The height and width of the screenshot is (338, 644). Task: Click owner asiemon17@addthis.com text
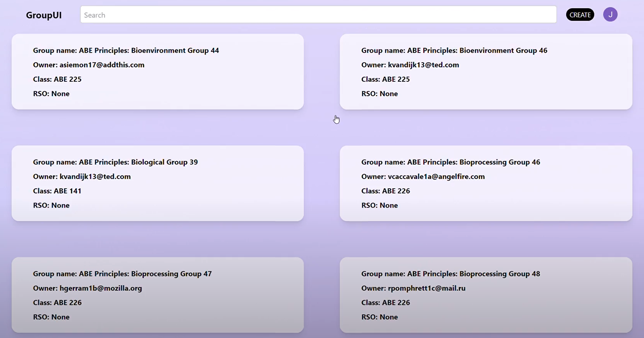pyautogui.click(x=89, y=65)
